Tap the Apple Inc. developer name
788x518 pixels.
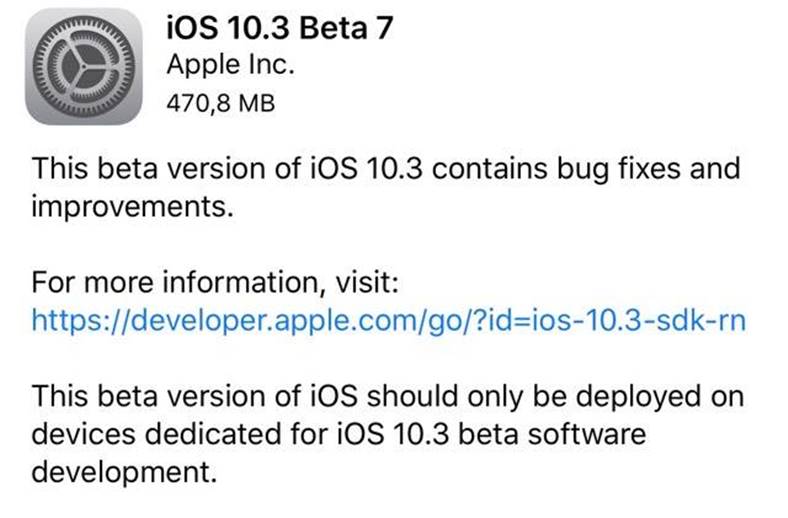230,65
